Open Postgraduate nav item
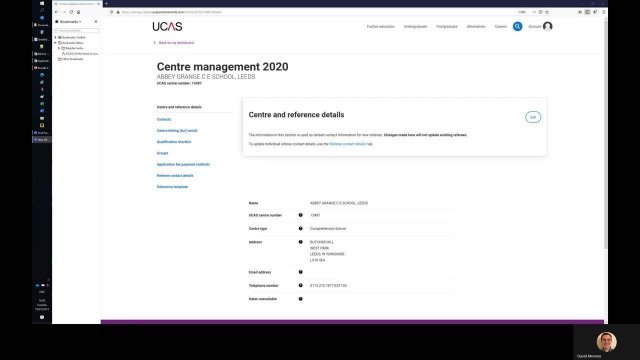This screenshot has width=640, height=360. (447, 27)
